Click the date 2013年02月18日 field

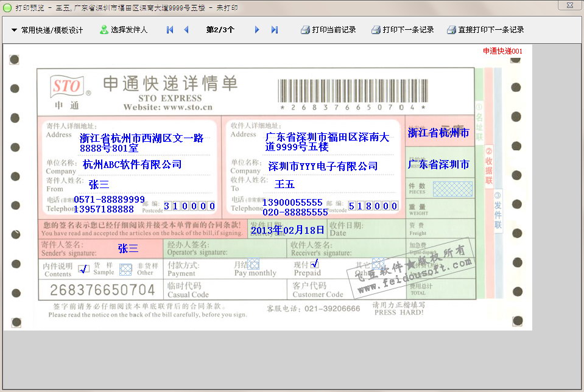click(288, 230)
